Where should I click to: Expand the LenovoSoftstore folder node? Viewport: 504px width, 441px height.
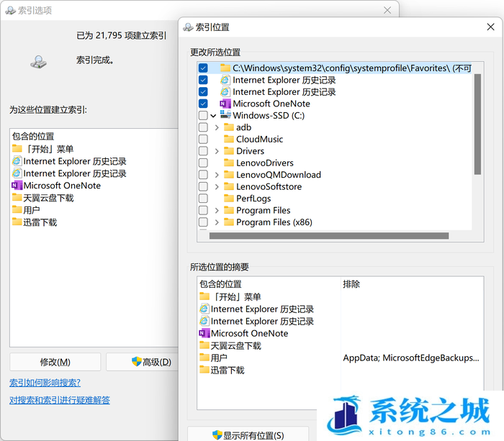(217, 187)
